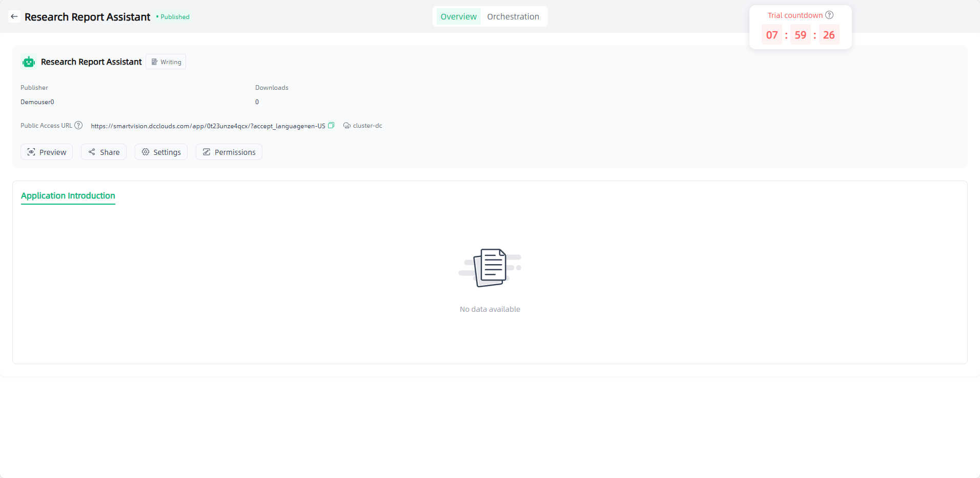This screenshot has height=478, width=980.
Task: Click the Demouser0 publisher name
Action: click(x=37, y=102)
